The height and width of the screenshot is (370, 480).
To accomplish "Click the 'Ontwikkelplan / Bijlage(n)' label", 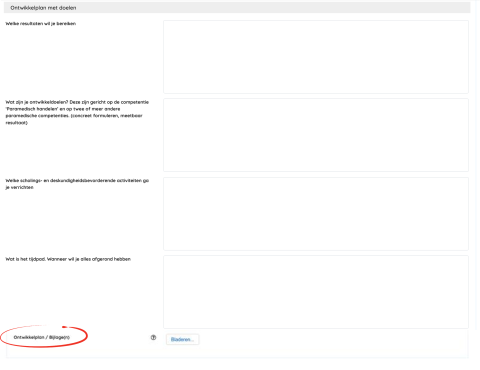I will 42,337.
